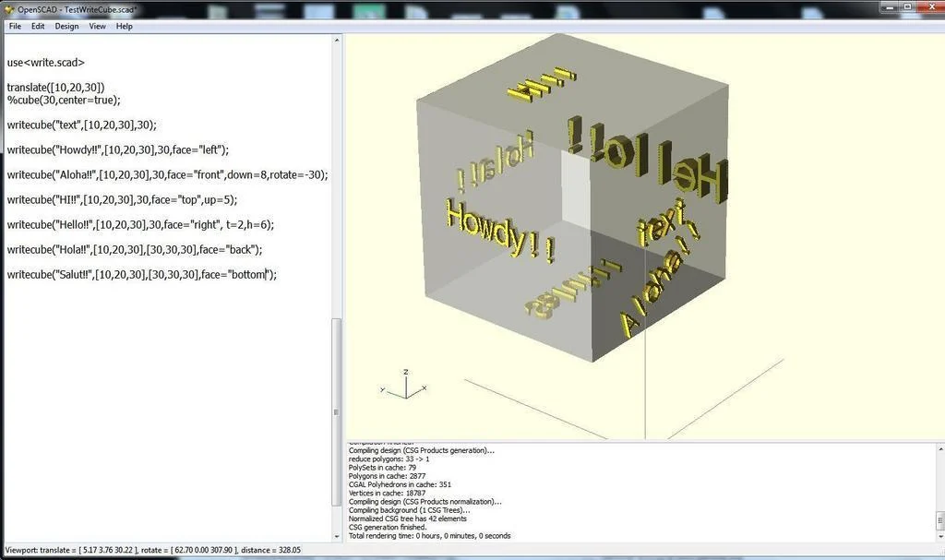Click the translucent cube in the 3D viewport

[x=572, y=199]
